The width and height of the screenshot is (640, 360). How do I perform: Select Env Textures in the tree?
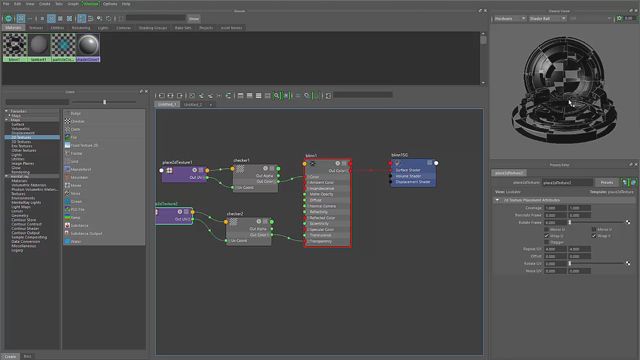point(22,146)
